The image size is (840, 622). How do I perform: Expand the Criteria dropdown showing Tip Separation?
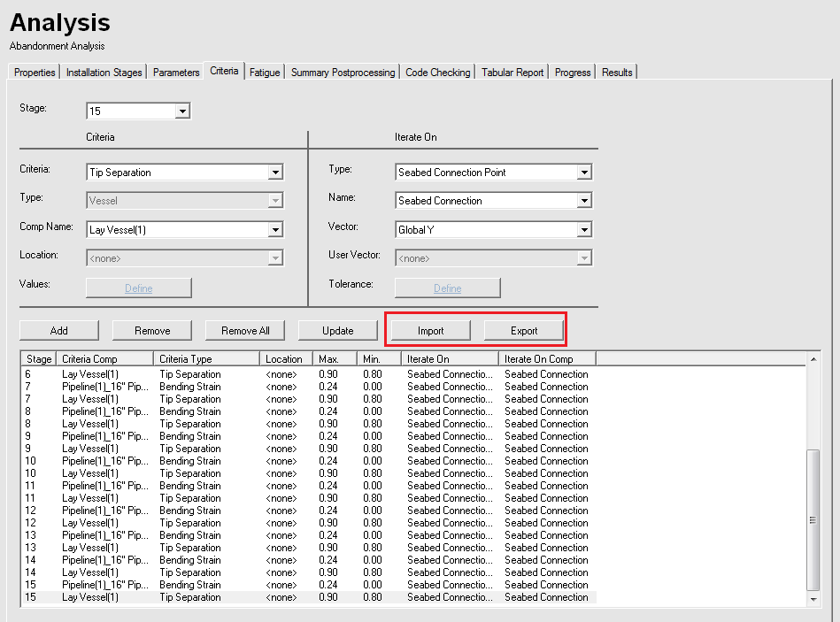point(275,173)
